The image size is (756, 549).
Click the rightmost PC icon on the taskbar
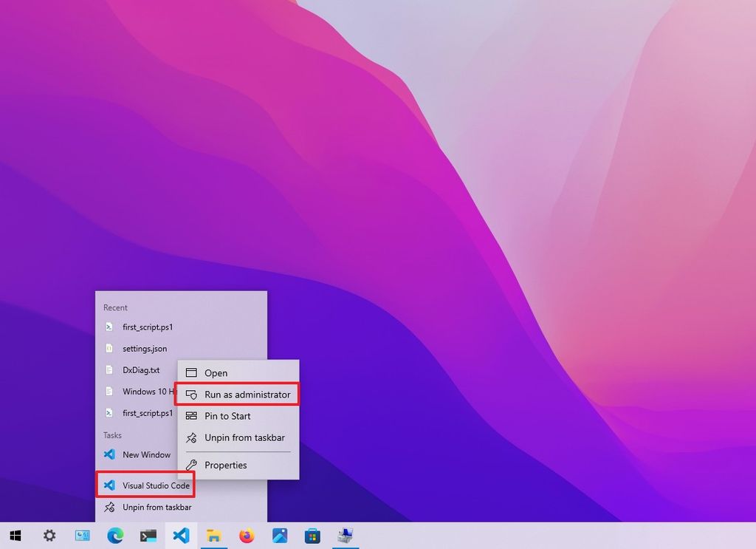[x=346, y=535]
